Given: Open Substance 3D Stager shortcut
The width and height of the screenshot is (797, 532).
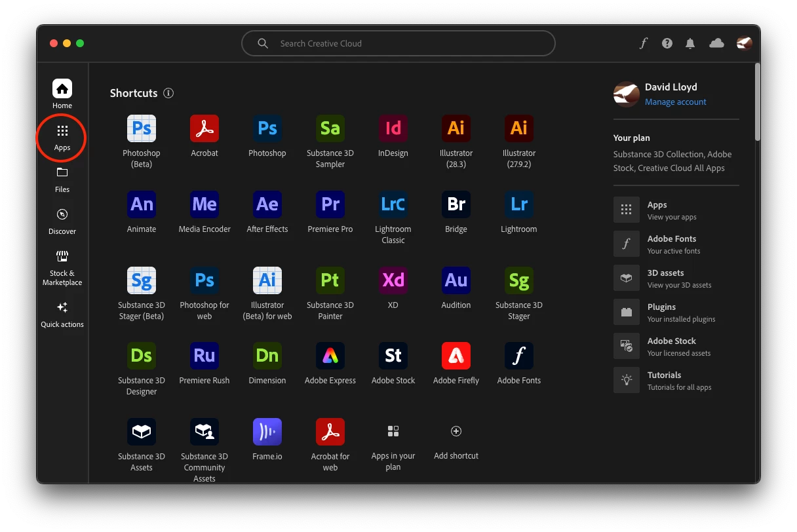Looking at the screenshot, I should (519, 280).
